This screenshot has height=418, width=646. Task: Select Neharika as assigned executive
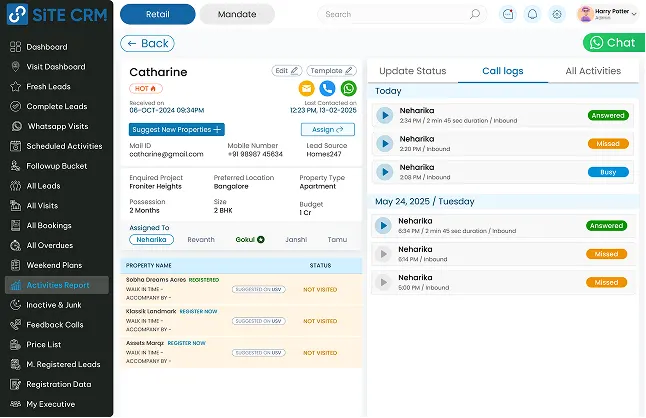(x=151, y=240)
